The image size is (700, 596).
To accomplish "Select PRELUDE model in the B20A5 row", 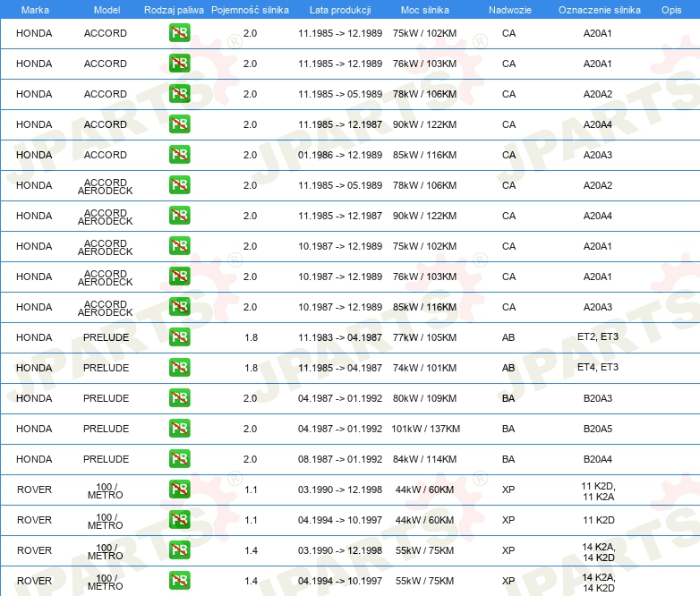I will [106, 429].
